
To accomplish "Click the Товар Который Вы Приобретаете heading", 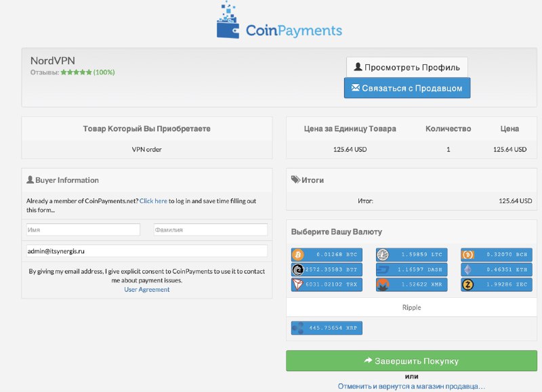I will point(147,129).
